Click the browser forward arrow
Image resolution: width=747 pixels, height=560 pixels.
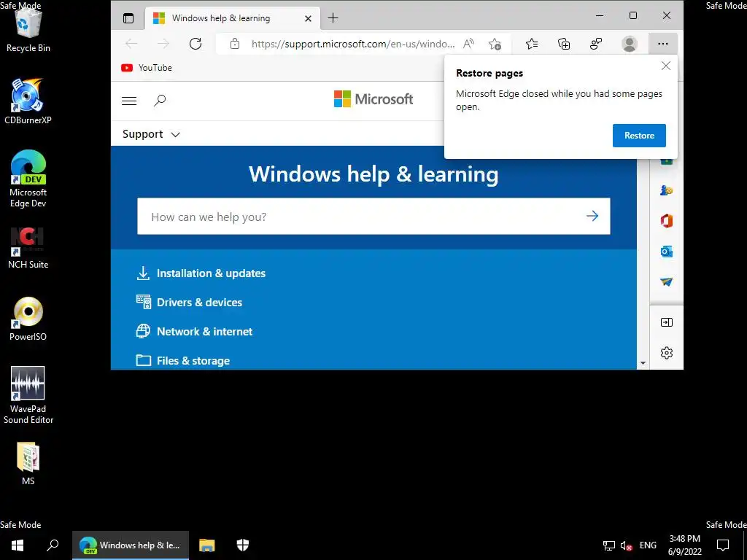[163, 44]
